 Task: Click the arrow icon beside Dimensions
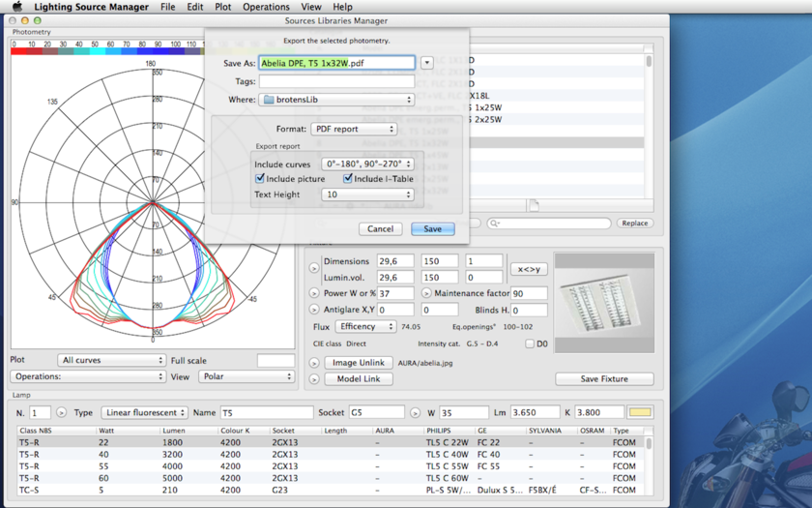click(314, 268)
